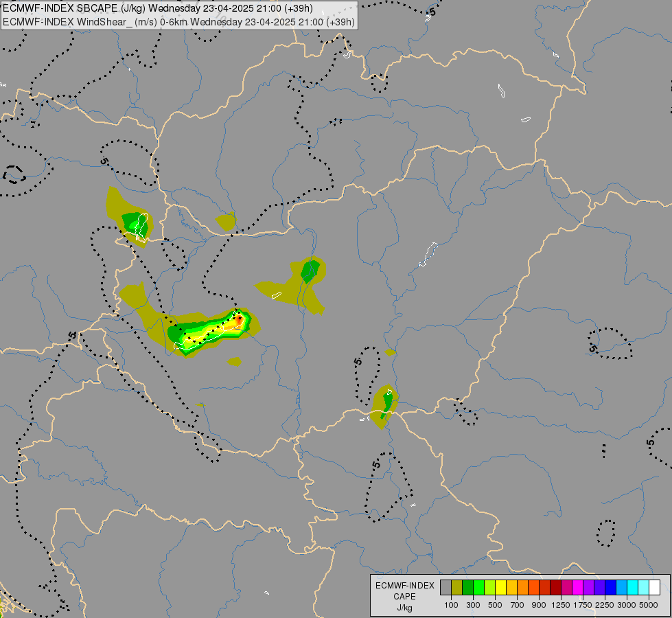Image resolution: width=672 pixels, height=618 pixels.
Task: Click the gray swatch below 100 J/kg
Action: [445, 587]
